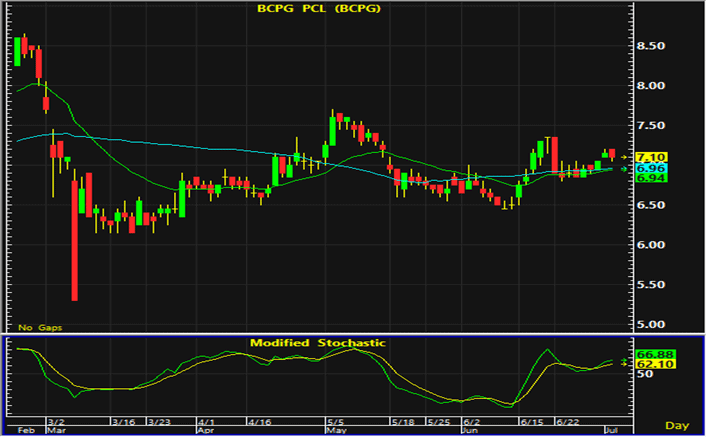This screenshot has height=437, width=707.
Task: Click the 5.50 price axis label
Action: (650, 284)
